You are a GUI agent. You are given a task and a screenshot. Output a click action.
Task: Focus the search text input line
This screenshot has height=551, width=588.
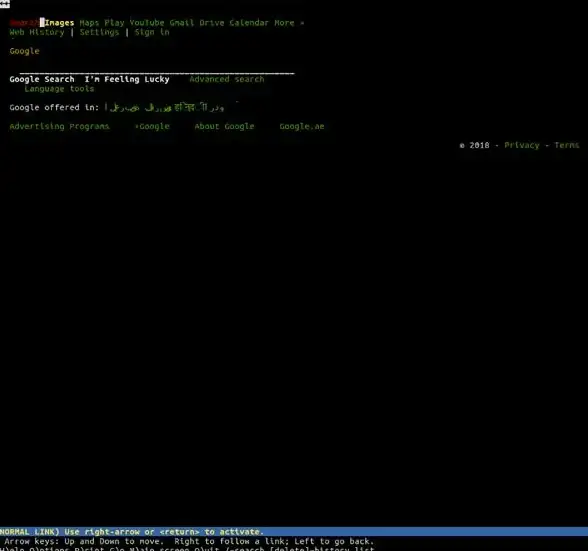pyautogui.click(x=157, y=71)
